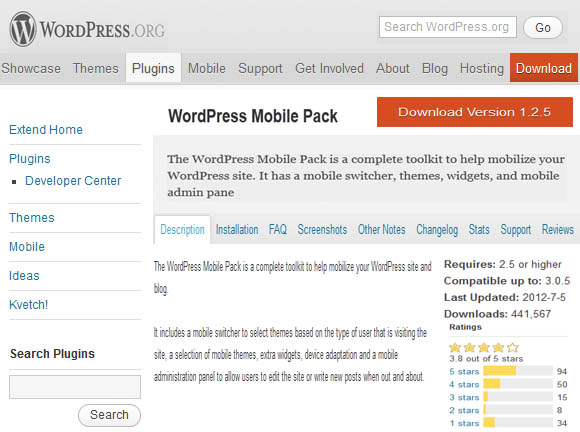Click the Downloads: 441,567 text

(498, 314)
